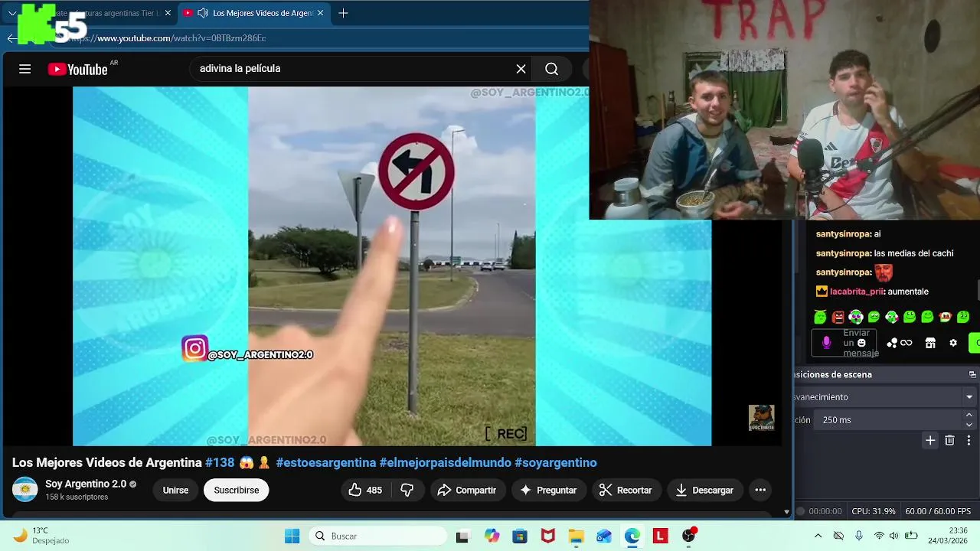The height and width of the screenshot is (551, 980).
Task: Open Microsoft Store from taskbar
Action: (520, 536)
